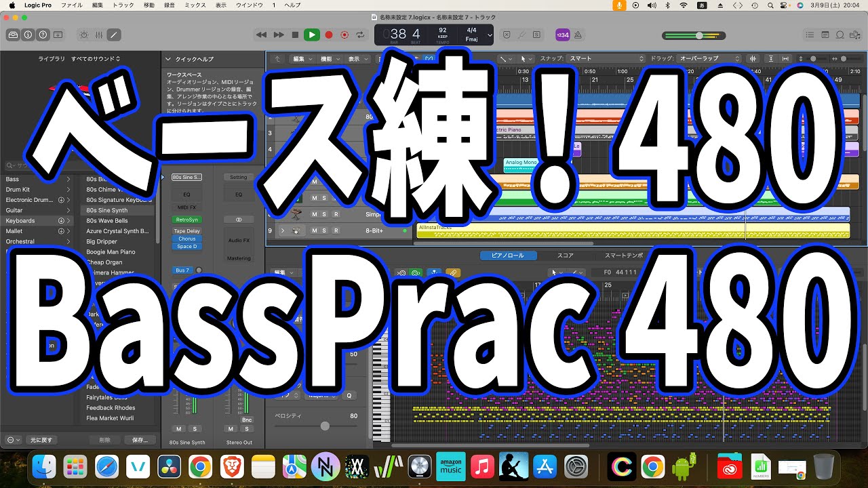Open the スナップ smart dropdown
868x488 pixels.
pos(606,59)
